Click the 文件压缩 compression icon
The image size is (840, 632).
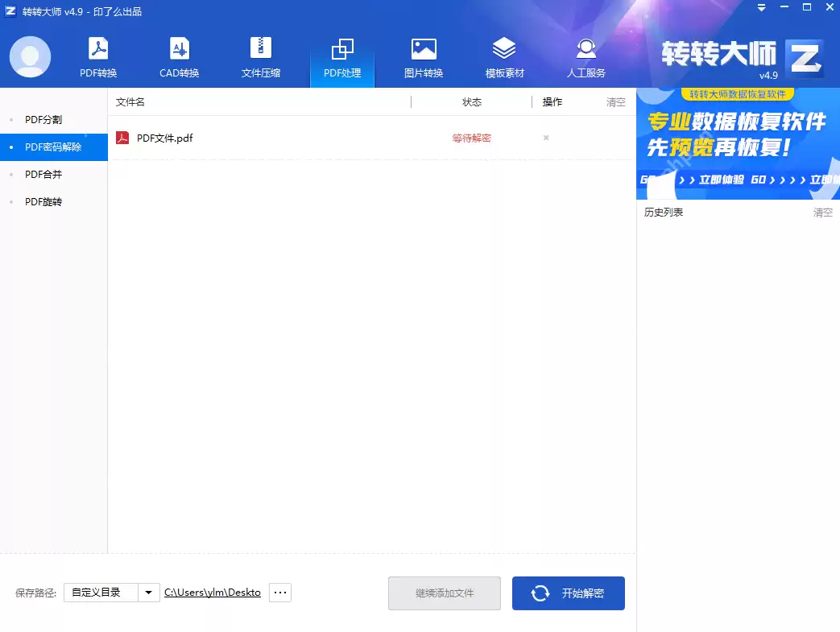(260, 56)
